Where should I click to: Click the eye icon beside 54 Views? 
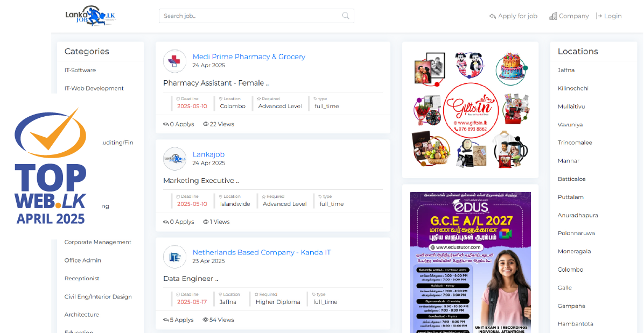(206, 320)
